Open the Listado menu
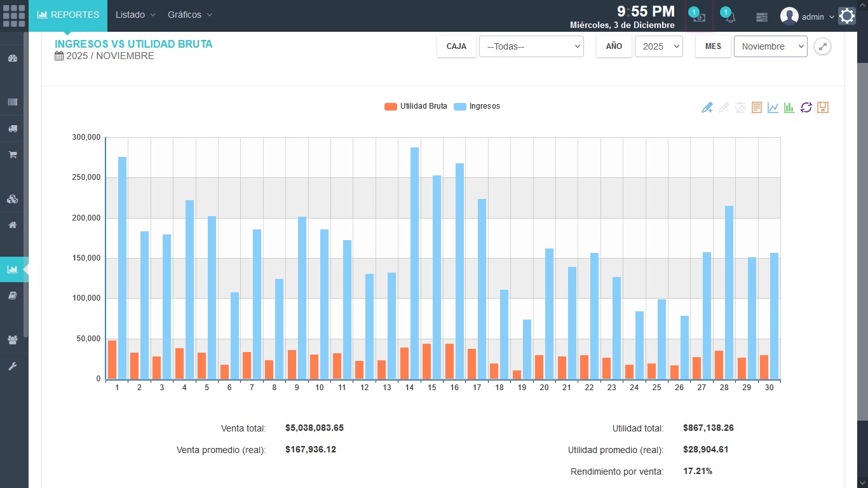The width and height of the screenshot is (868, 488). [135, 15]
